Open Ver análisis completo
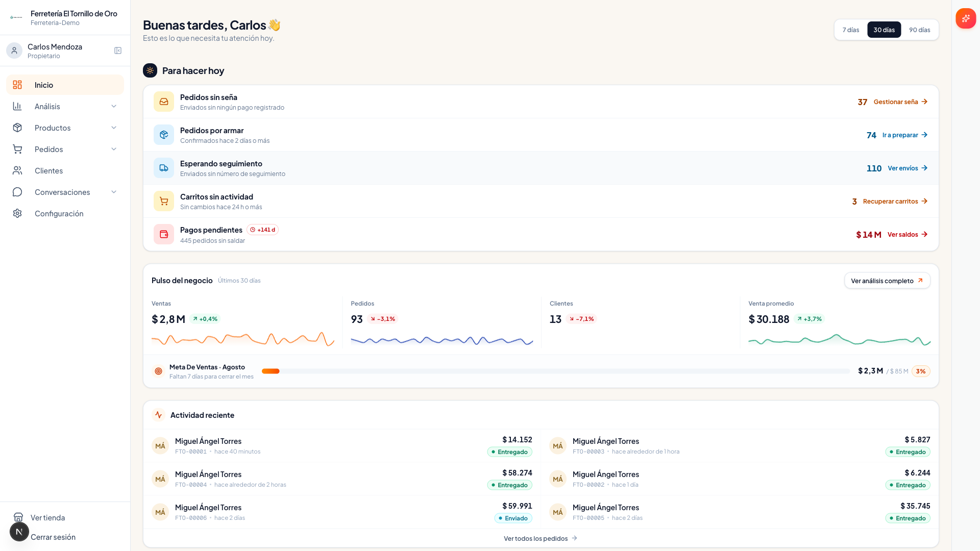 pos(887,281)
